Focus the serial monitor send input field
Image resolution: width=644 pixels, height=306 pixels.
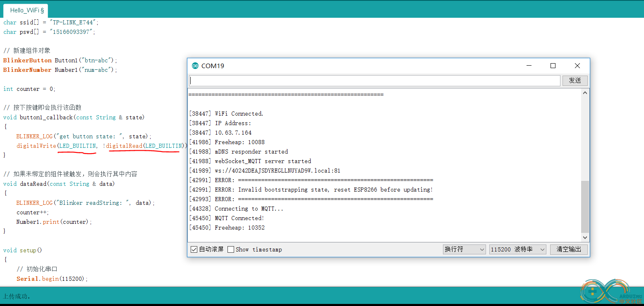pos(375,81)
